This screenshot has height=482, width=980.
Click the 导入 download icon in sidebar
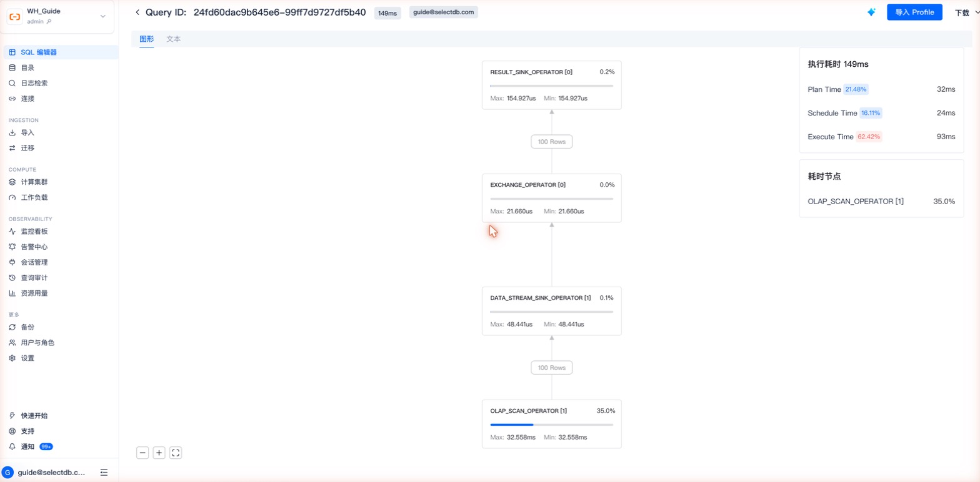tap(12, 133)
